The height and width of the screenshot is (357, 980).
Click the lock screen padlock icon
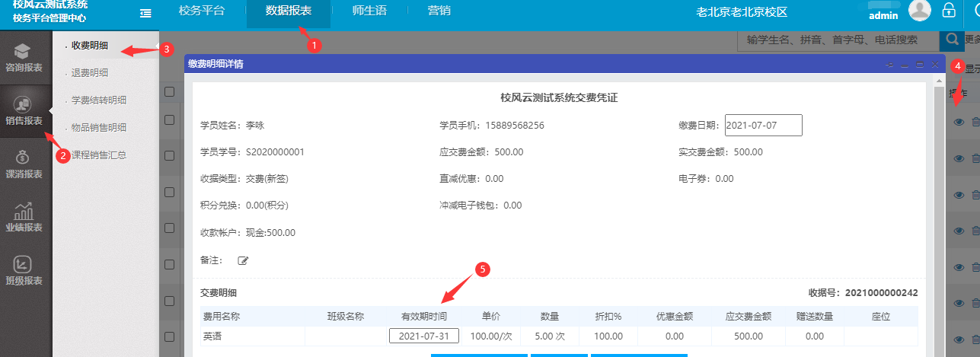949,11
